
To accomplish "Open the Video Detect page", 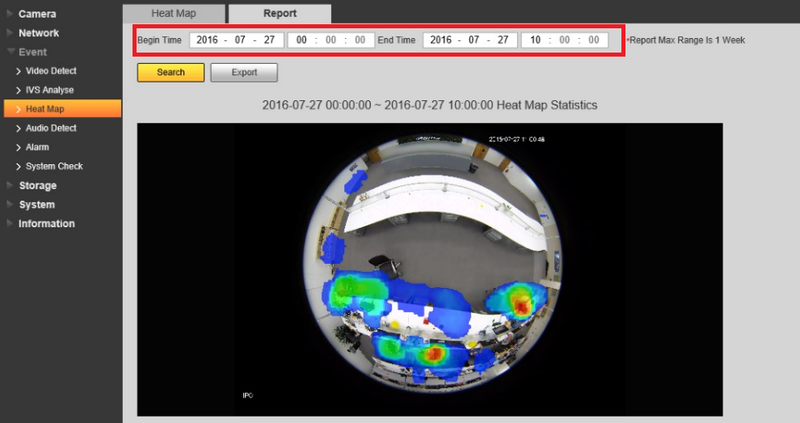I will click(51, 71).
